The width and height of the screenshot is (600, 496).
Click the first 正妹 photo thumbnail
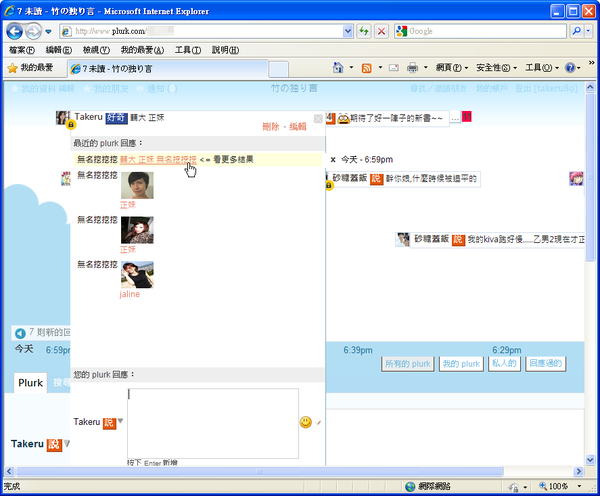[137, 185]
